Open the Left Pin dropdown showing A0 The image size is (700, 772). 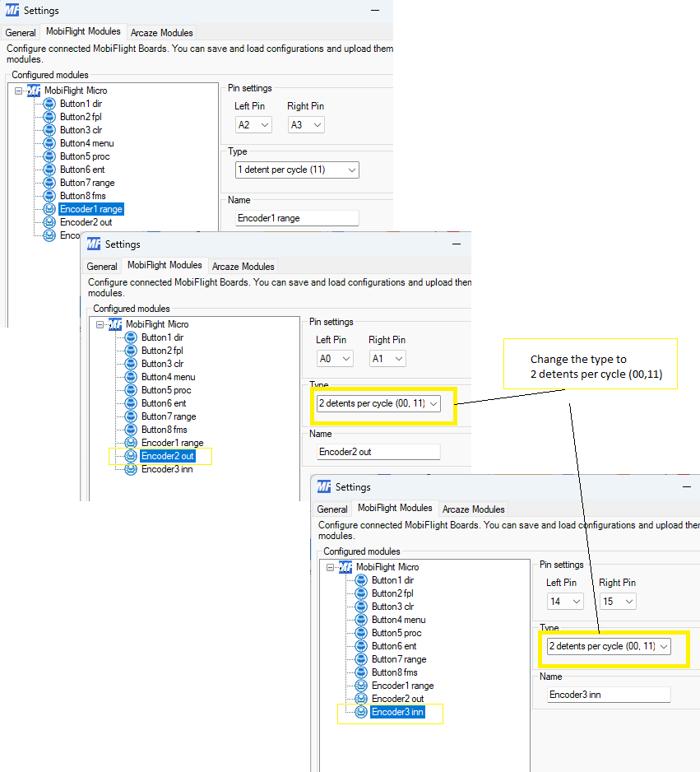click(335, 359)
